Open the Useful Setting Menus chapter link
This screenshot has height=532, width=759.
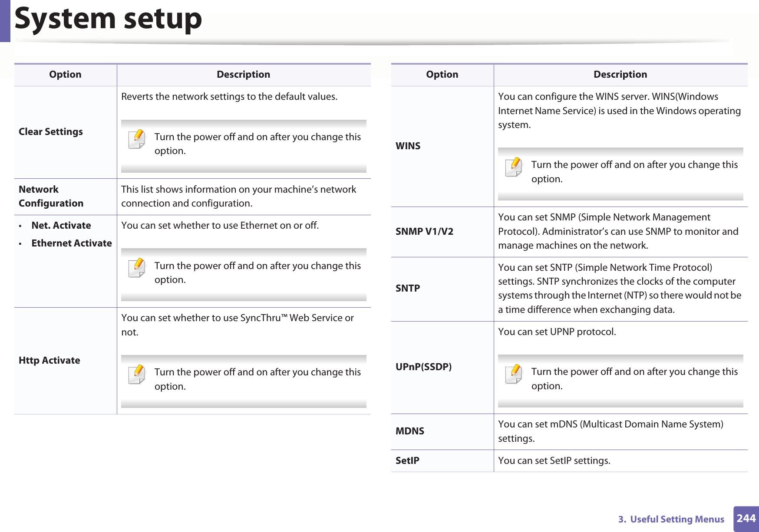coord(671,519)
